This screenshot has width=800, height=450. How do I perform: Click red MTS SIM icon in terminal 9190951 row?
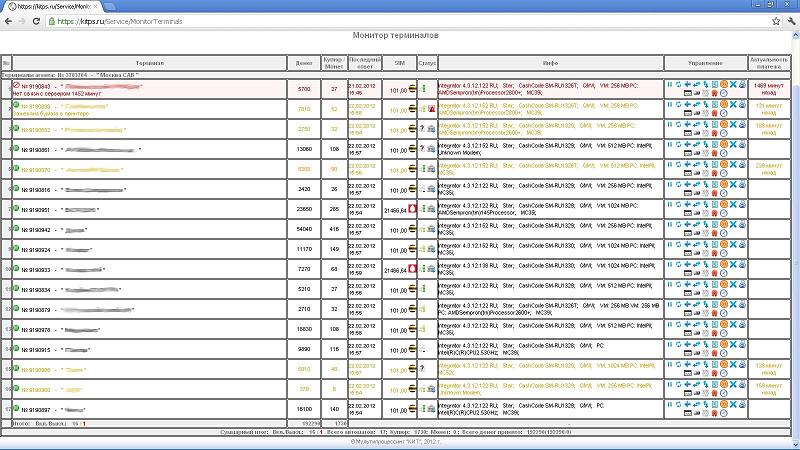(412, 209)
